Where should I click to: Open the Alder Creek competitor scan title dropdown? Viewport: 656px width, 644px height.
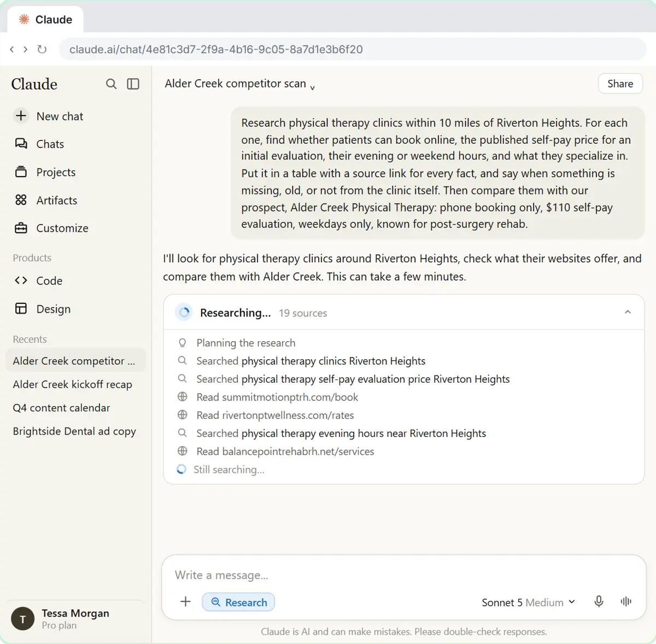click(x=240, y=84)
